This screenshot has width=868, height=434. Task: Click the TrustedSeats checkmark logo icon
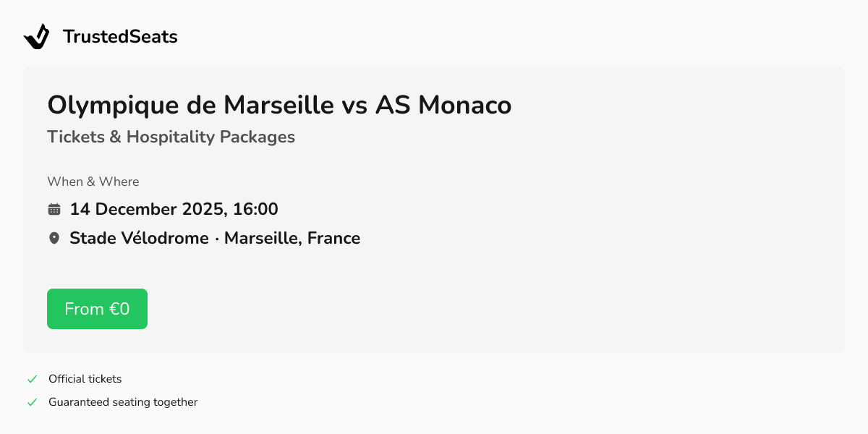point(38,36)
